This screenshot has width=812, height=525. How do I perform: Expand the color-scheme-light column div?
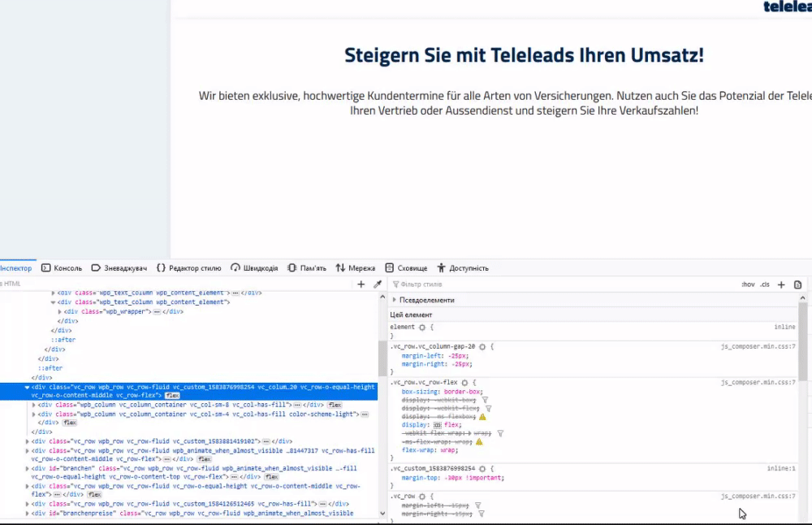pos(33,414)
